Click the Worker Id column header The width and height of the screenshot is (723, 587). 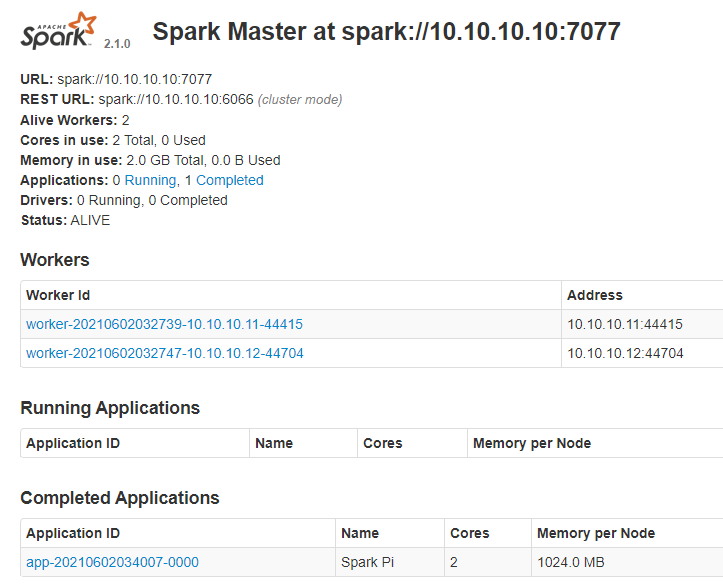click(58, 295)
